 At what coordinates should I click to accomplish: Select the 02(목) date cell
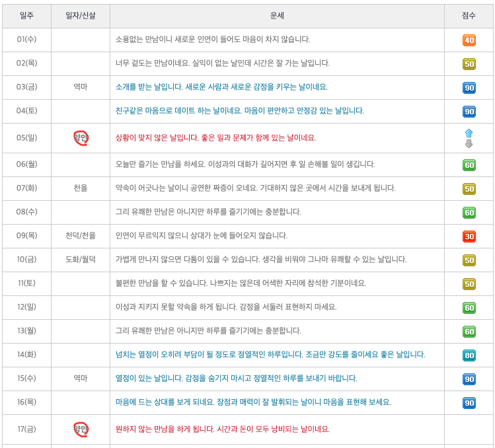(27, 63)
